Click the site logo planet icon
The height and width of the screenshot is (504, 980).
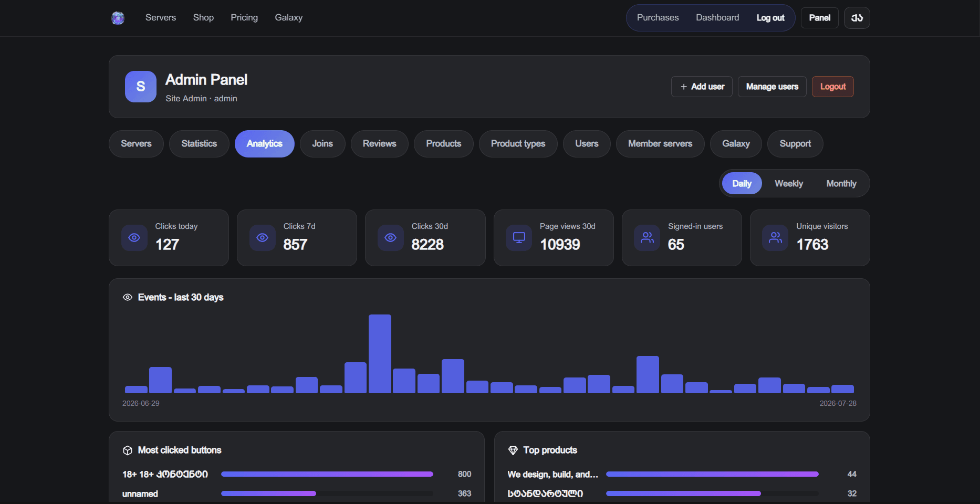pyautogui.click(x=118, y=18)
